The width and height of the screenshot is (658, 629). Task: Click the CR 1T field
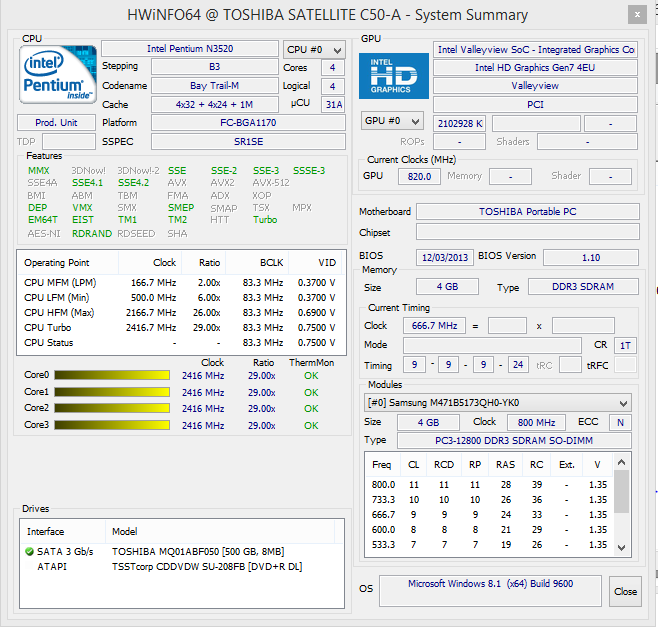point(625,345)
